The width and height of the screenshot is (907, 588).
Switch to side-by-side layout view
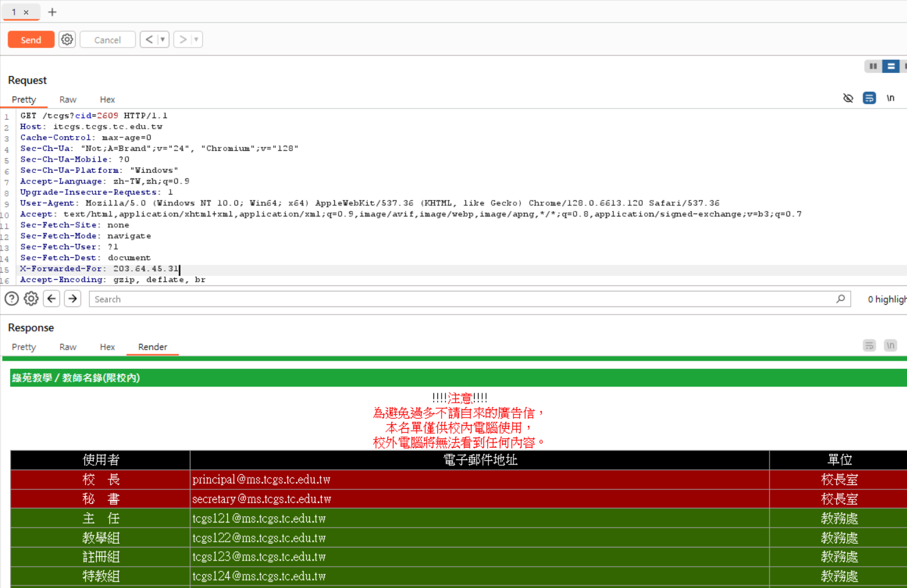(873, 66)
